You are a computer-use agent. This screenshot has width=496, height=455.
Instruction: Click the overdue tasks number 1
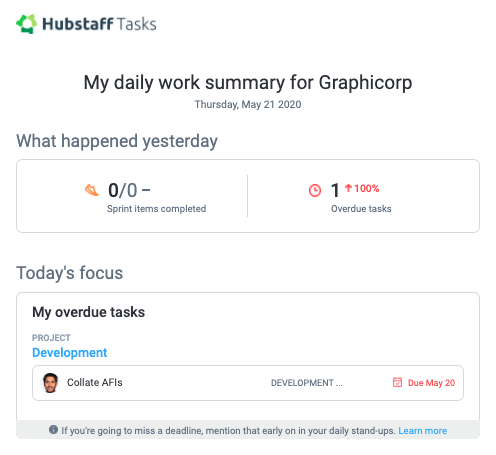point(335,190)
